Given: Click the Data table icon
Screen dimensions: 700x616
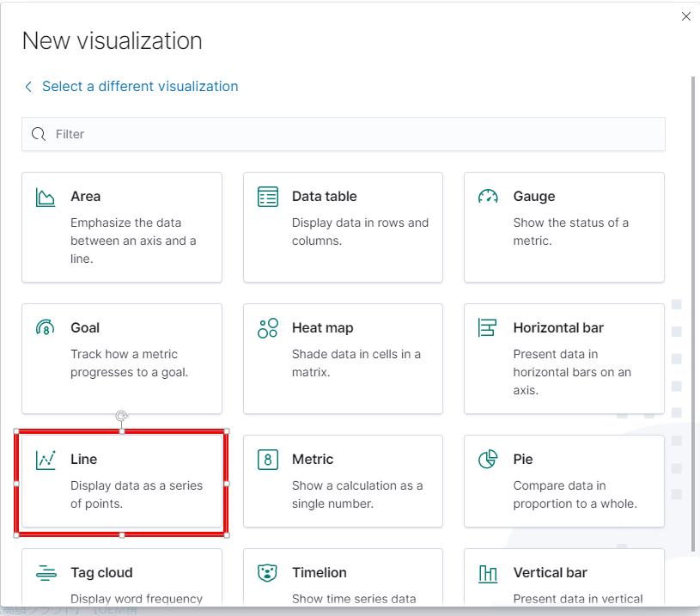Looking at the screenshot, I should [x=267, y=197].
